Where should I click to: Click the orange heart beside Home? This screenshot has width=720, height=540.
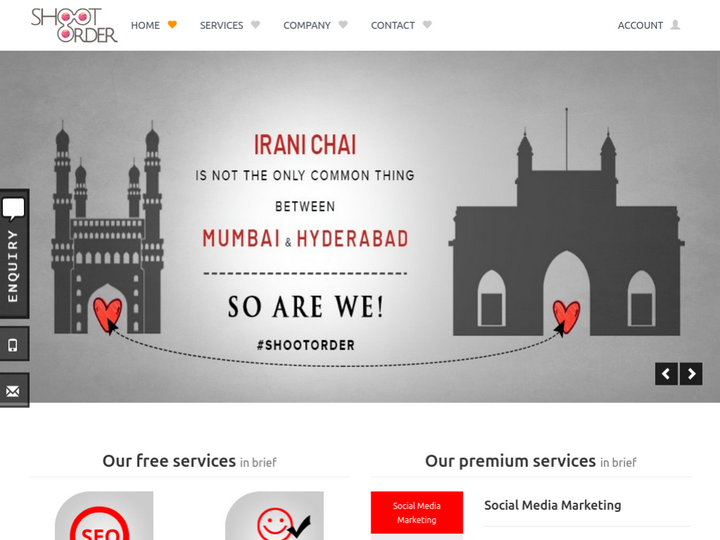(x=172, y=25)
